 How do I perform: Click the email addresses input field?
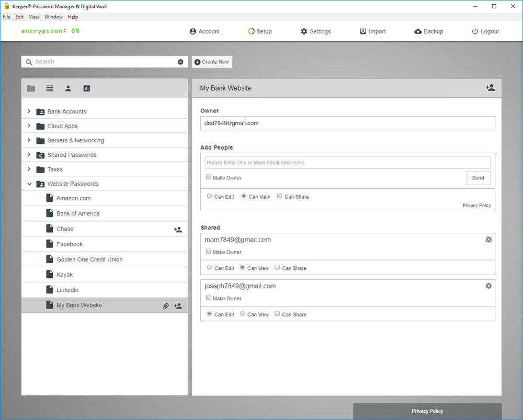(x=348, y=163)
